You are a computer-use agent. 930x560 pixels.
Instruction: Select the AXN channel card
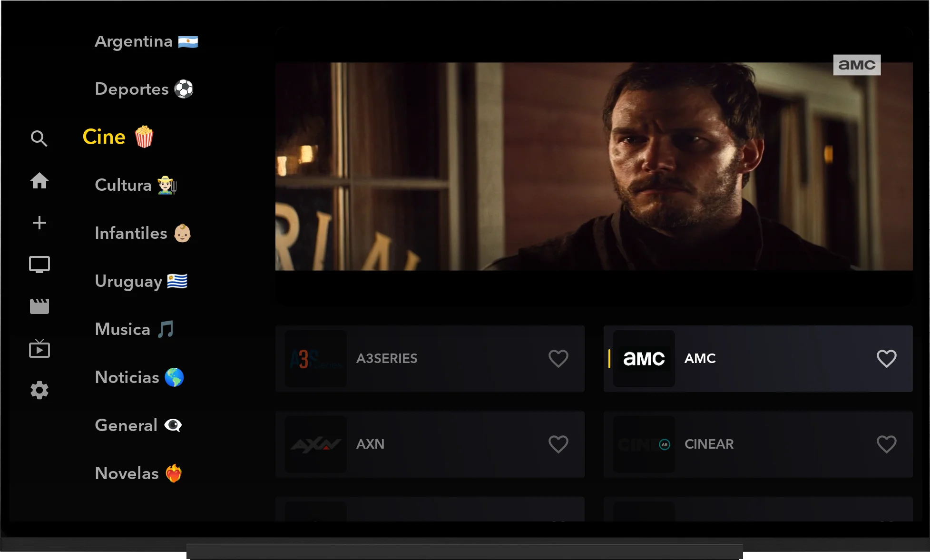(x=430, y=444)
